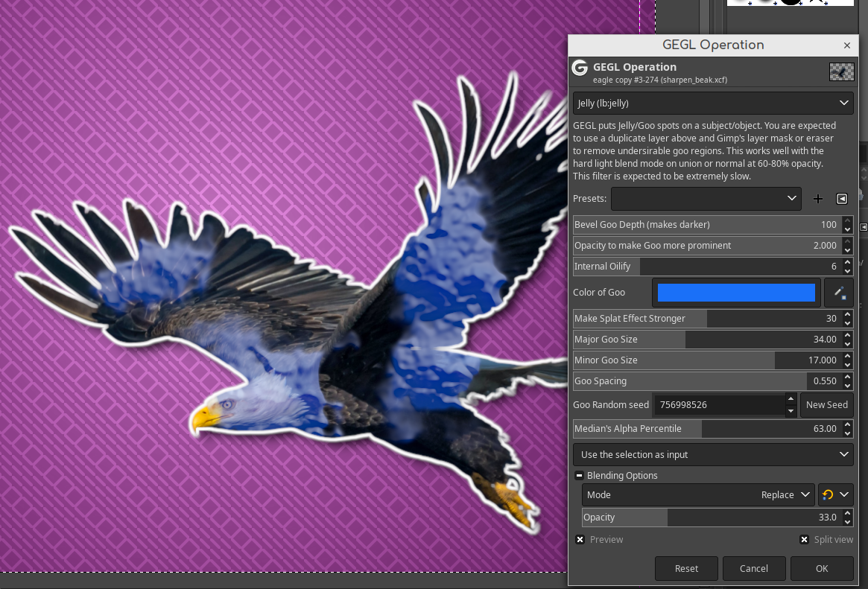Screen dimensions: 868x589
Task: Open the presets menu arrow icon
Action: pos(841,199)
